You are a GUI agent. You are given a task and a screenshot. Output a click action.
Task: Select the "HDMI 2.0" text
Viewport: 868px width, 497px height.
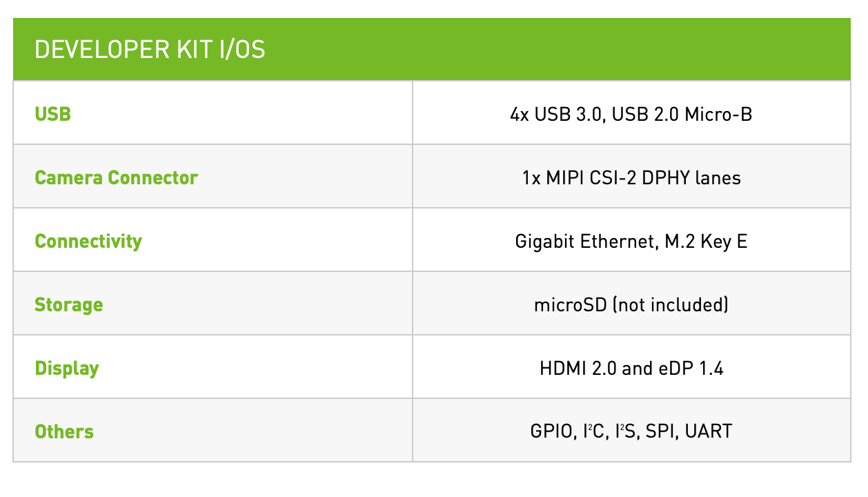click(578, 368)
